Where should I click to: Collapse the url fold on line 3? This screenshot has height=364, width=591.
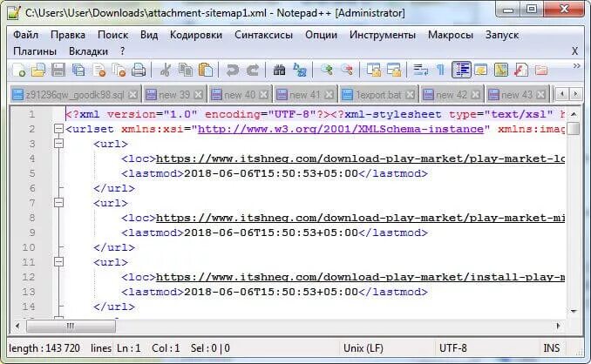(58, 144)
